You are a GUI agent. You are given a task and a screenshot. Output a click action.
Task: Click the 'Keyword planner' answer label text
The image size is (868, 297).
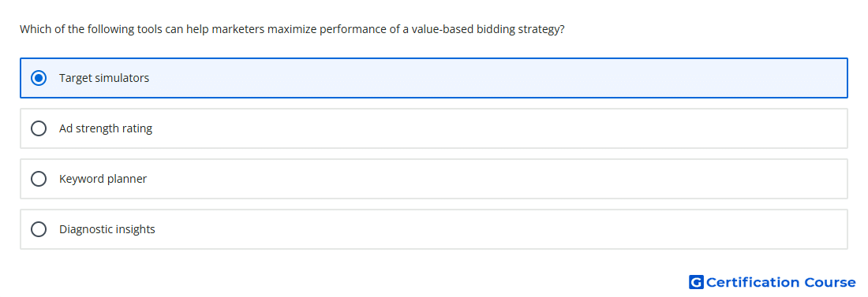(103, 179)
